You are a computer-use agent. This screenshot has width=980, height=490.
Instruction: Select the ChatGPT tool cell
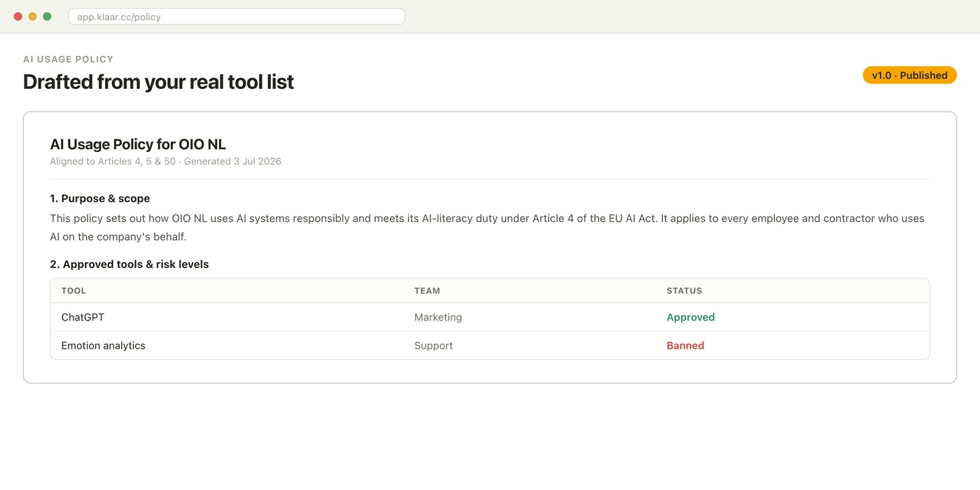[83, 317]
